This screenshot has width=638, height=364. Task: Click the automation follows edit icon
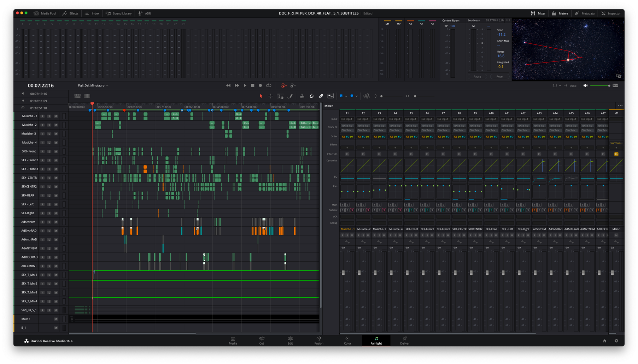coord(331,96)
